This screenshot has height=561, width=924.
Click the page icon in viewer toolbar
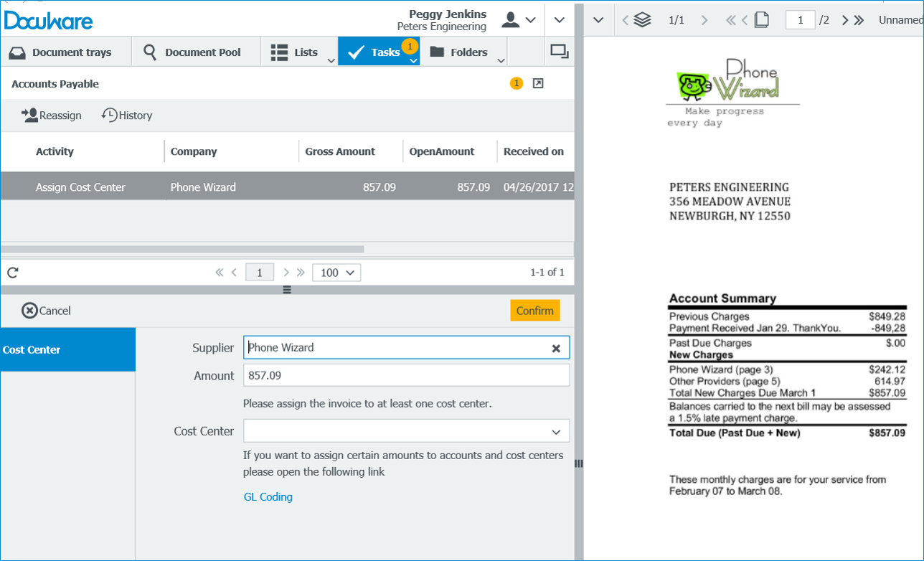(761, 20)
